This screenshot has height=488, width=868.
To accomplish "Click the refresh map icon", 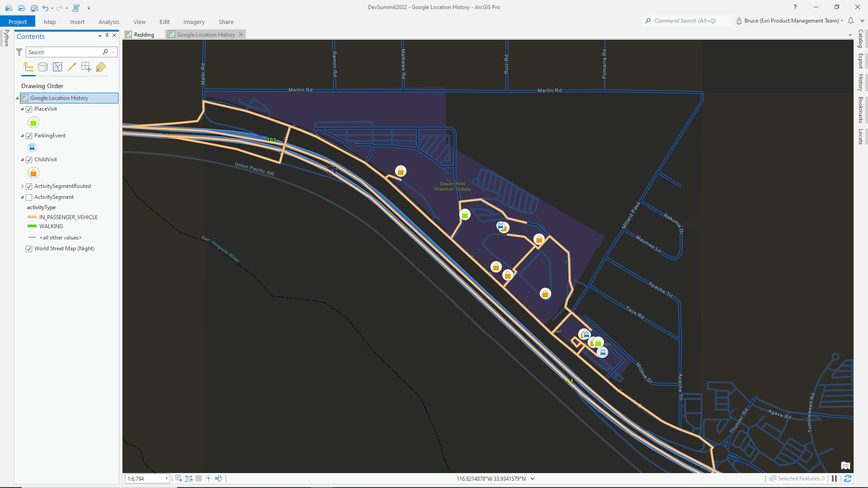I will (x=848, y=479).
